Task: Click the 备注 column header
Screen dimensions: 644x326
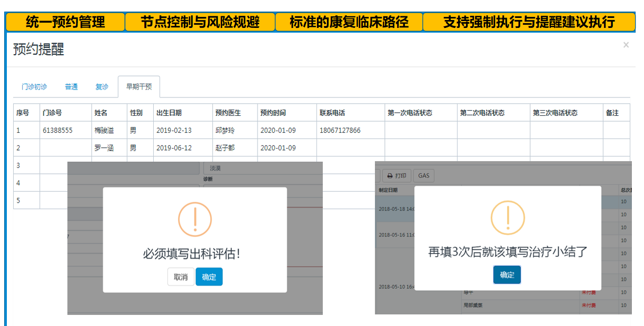Action: pyautogui.click(x=617, y=113)
